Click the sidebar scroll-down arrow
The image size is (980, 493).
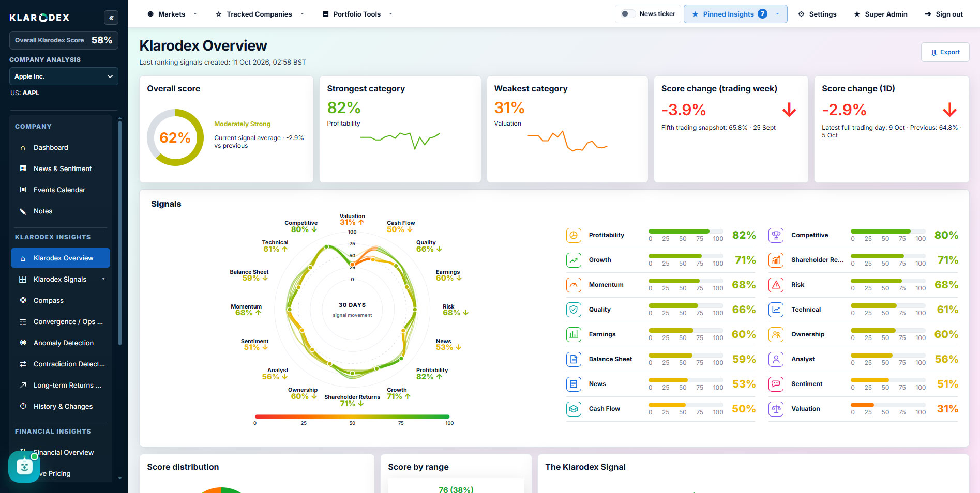[x=120, y=479]
